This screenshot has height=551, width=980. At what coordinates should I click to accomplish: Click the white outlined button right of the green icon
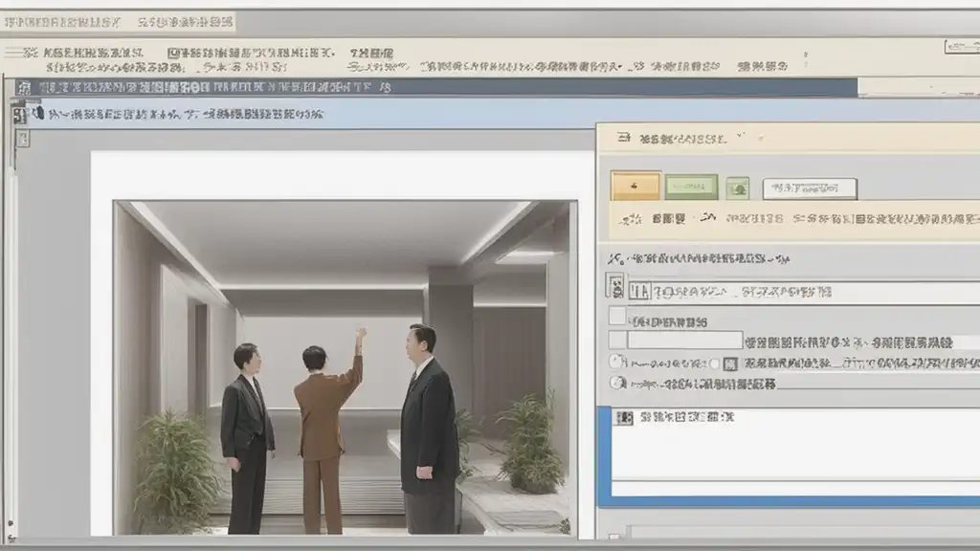pyautogui.click(x=810, y=188)
